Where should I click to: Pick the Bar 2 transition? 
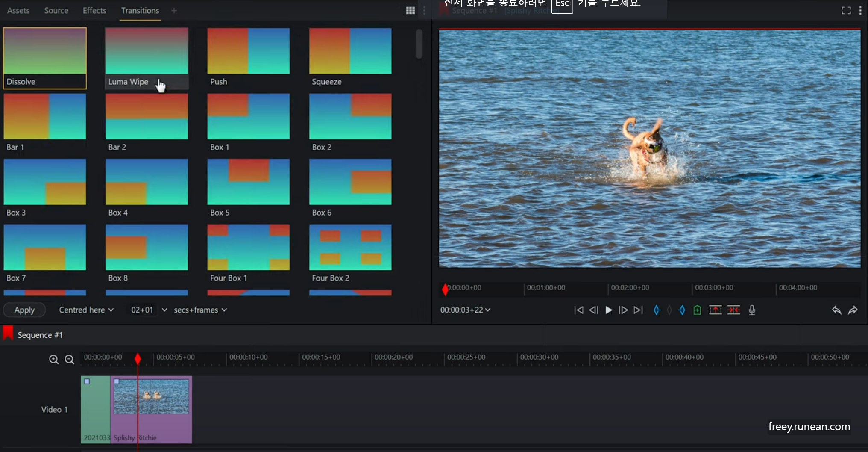pos(147,124)
